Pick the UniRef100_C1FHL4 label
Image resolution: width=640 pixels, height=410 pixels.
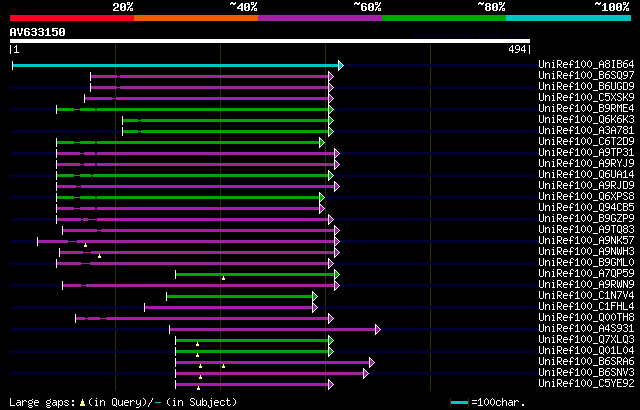click(x=586, y=307)
